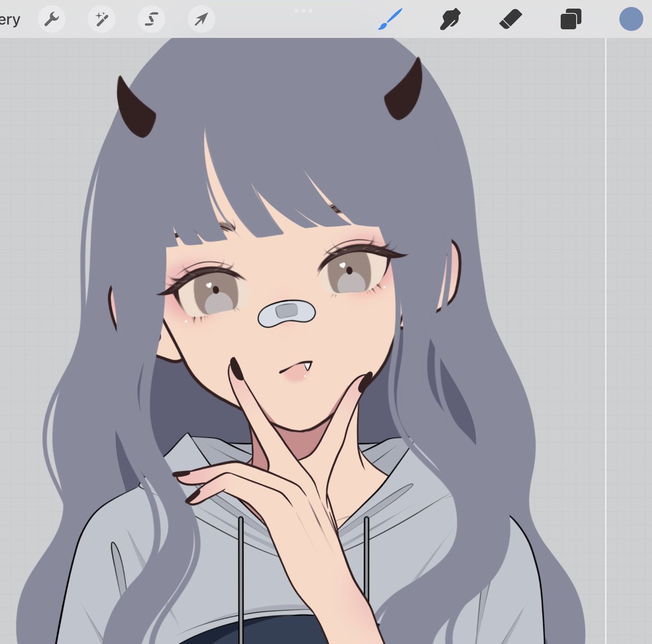652x644 pixels.
Task: Open the Adjustments magic wand menu
Action: (x=101, y=20)
